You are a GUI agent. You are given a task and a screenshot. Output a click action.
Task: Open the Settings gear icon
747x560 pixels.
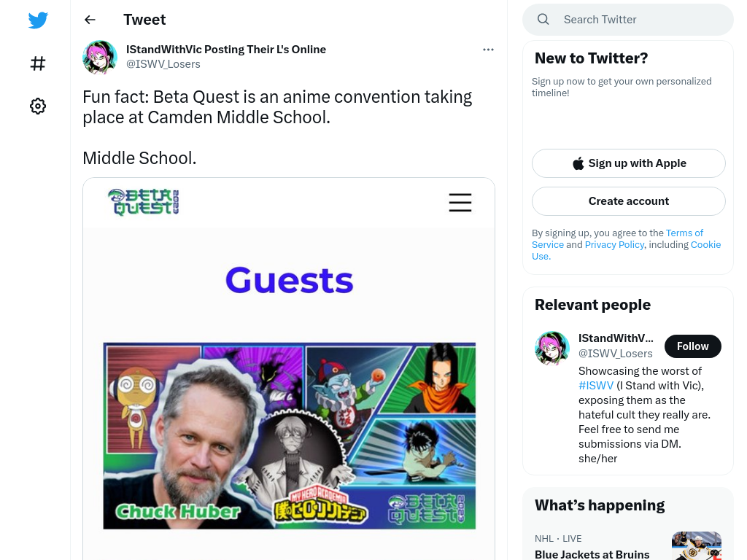(x=38, y=106)
